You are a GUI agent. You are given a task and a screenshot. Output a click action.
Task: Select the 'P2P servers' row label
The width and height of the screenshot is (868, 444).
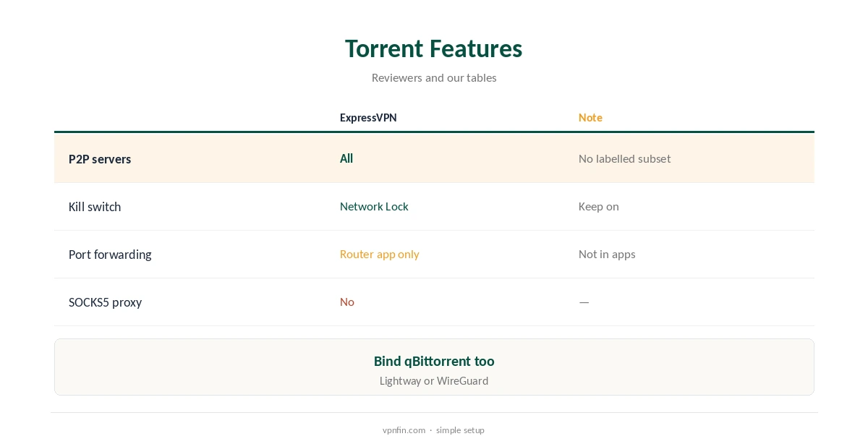coord(100,159)
